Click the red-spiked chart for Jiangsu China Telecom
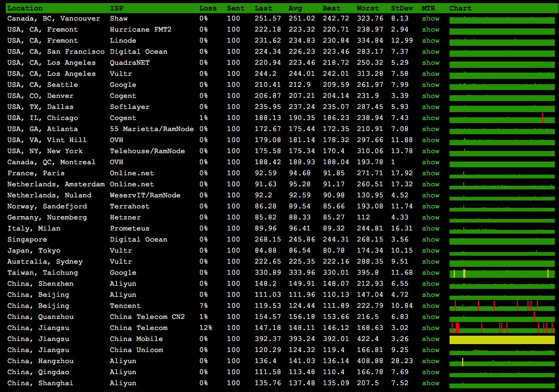This screenshot has width=559, height=392. [502, 328]
